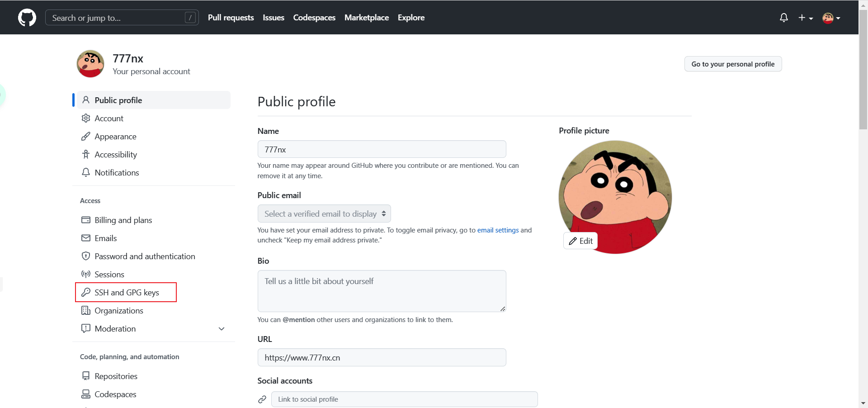This screenshot has height=408, width=868.
Task: Click the paintbrush icon beside Appearance
Action: [x=86, y=136]
